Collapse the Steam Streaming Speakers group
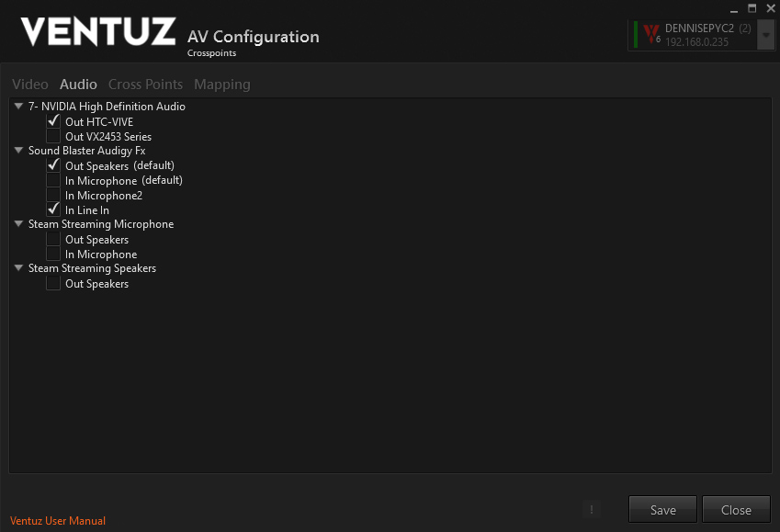Viewport: 780px width, 532px height. [x=19, y=267]
